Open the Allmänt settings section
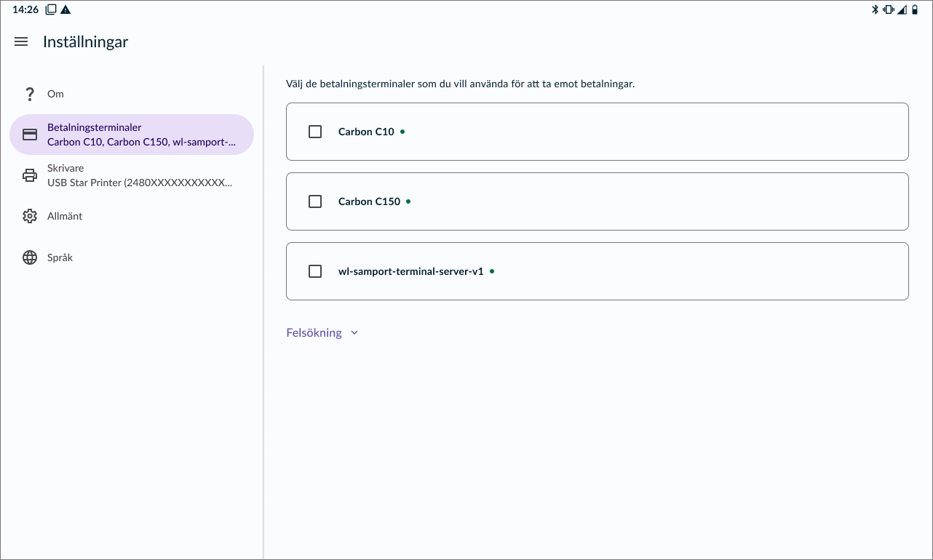The height and width of the screenshot is (560, 933). pyautogui.click(x=131, y=216)
